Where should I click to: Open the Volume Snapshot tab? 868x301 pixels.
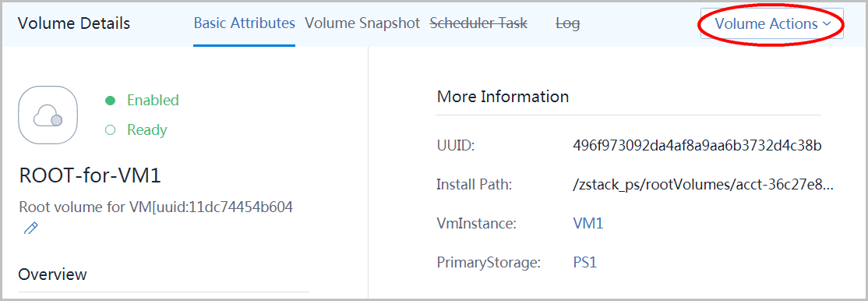(362, 23)
